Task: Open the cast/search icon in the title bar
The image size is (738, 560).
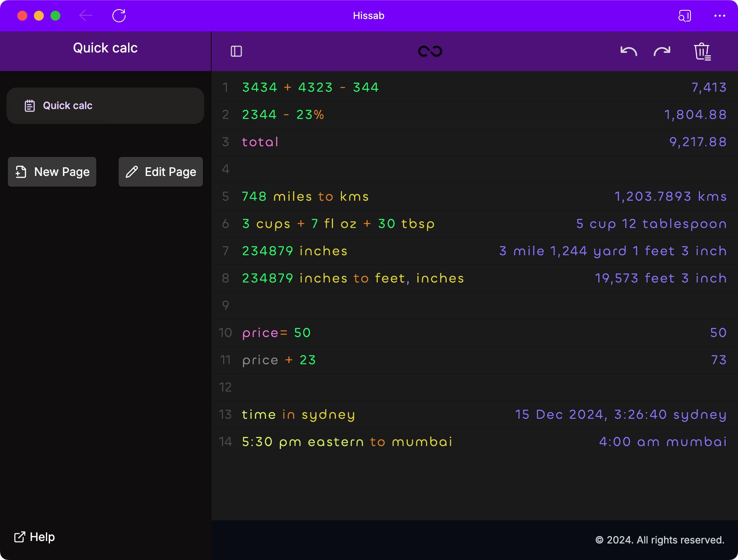Action: tap(684, 16)
